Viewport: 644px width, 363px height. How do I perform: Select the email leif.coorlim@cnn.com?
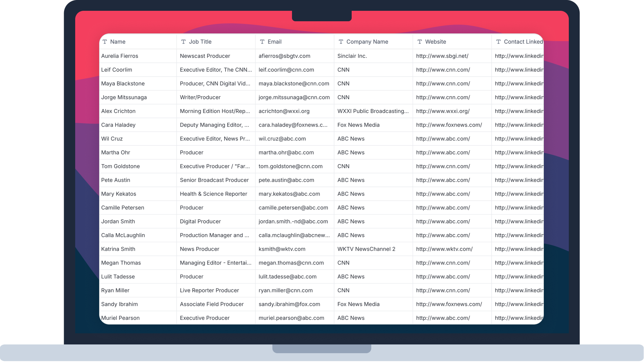click(x=286, y=70)
